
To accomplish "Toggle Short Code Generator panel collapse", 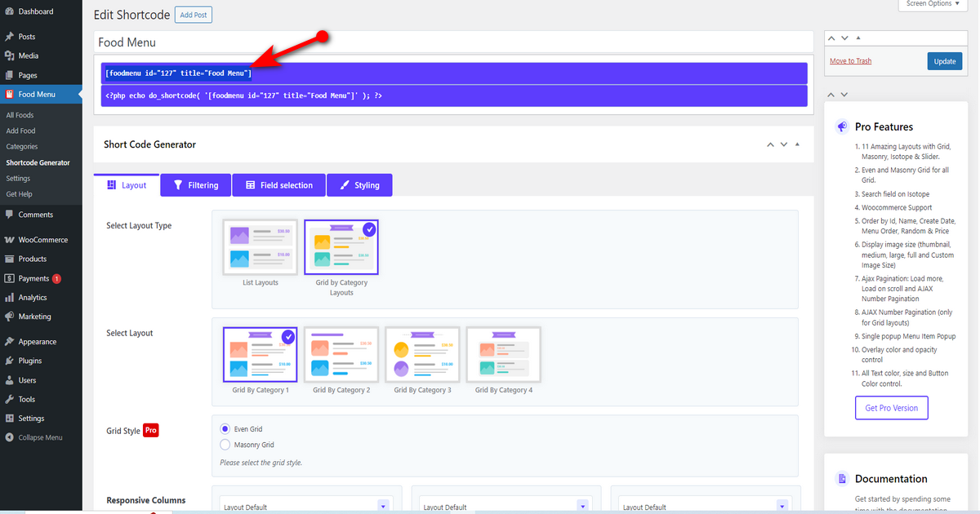I will coord(798,144).
